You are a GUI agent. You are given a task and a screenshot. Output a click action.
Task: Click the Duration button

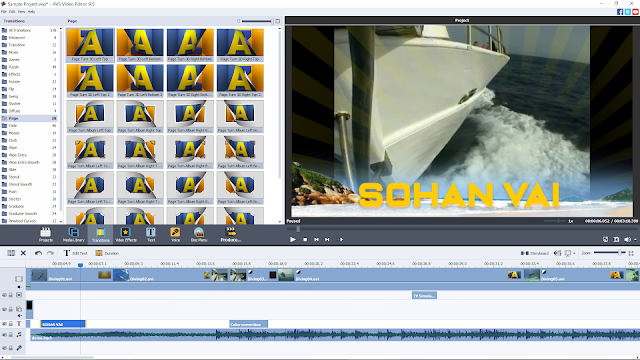point(107,253)
